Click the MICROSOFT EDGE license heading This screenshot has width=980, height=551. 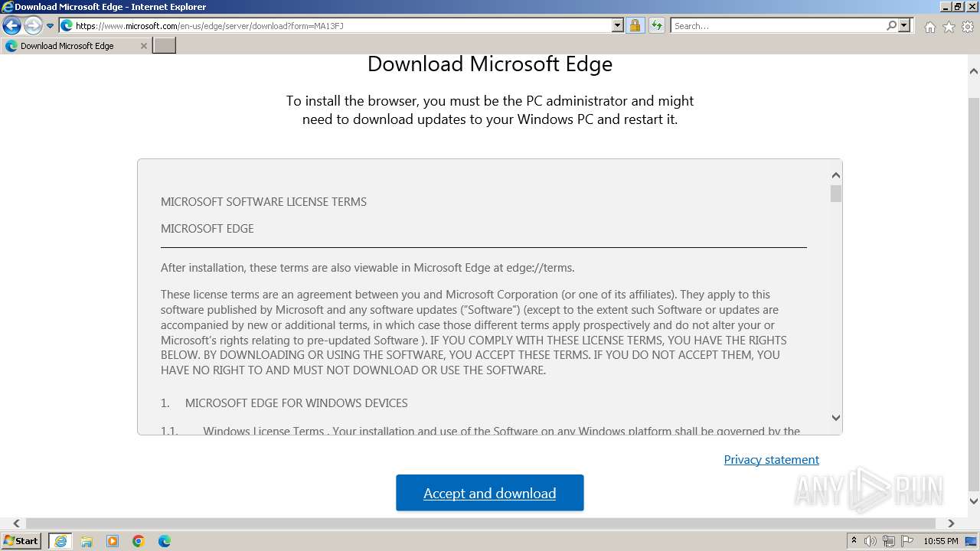pyautogui.click(x=207, y=229)
